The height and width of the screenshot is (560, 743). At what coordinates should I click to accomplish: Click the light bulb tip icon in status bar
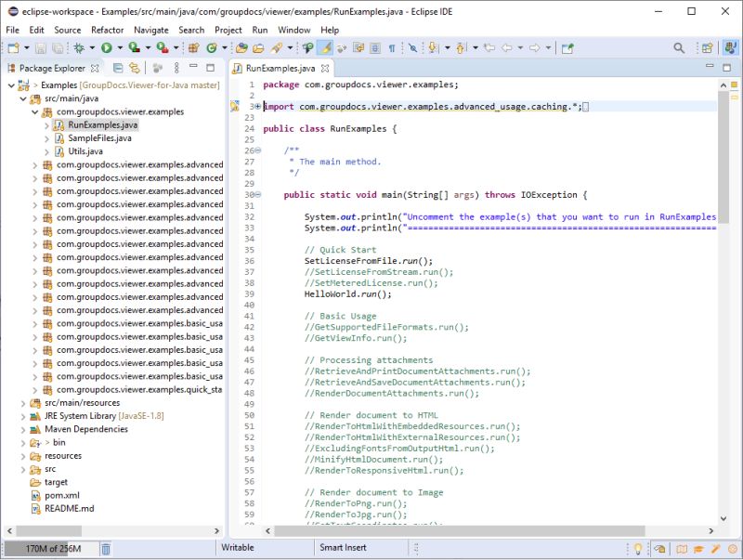(638, 549)
